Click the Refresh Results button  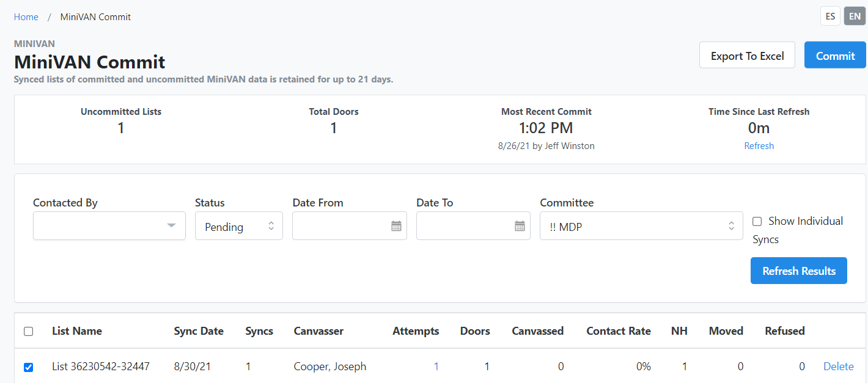point(799,271)
